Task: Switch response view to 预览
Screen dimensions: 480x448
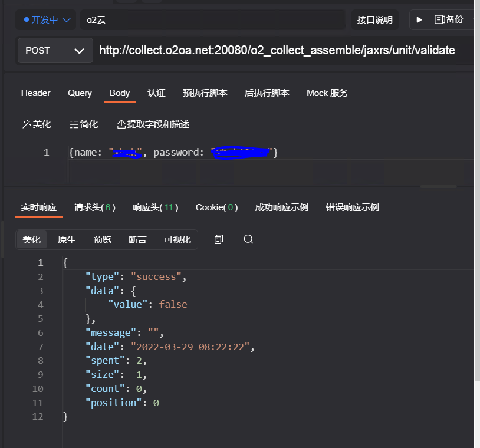Action: (102, 239)
